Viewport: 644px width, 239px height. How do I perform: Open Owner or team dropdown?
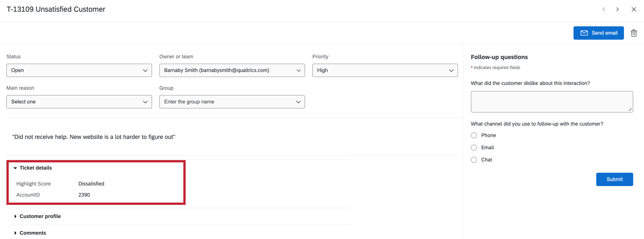232,71
